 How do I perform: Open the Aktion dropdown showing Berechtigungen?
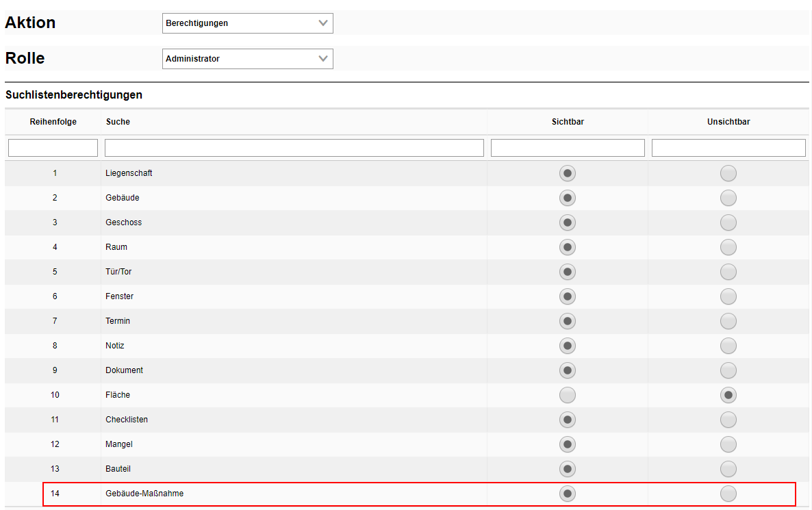247,23
